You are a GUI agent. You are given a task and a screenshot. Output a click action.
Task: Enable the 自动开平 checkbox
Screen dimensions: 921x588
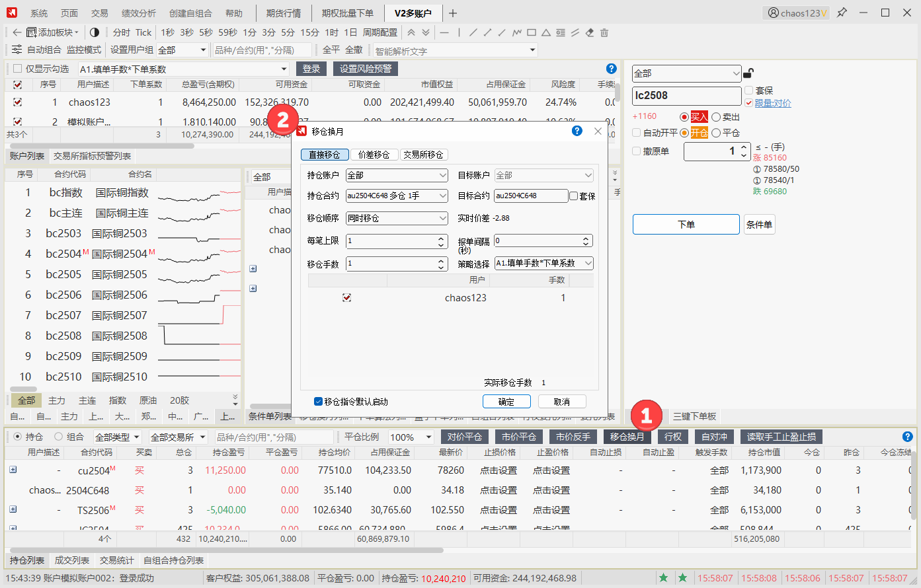pyautogui.click(x=637, y=133)
